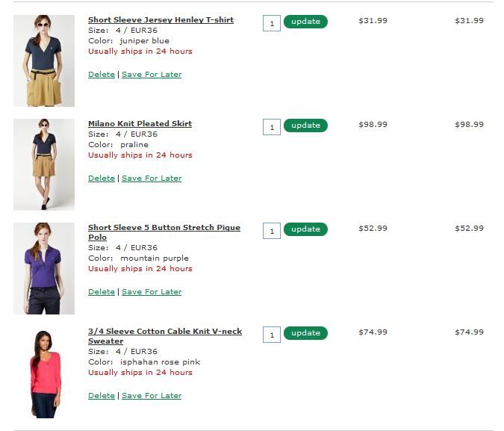Delete the Pique Polo from cart

(x=102, y=292)
